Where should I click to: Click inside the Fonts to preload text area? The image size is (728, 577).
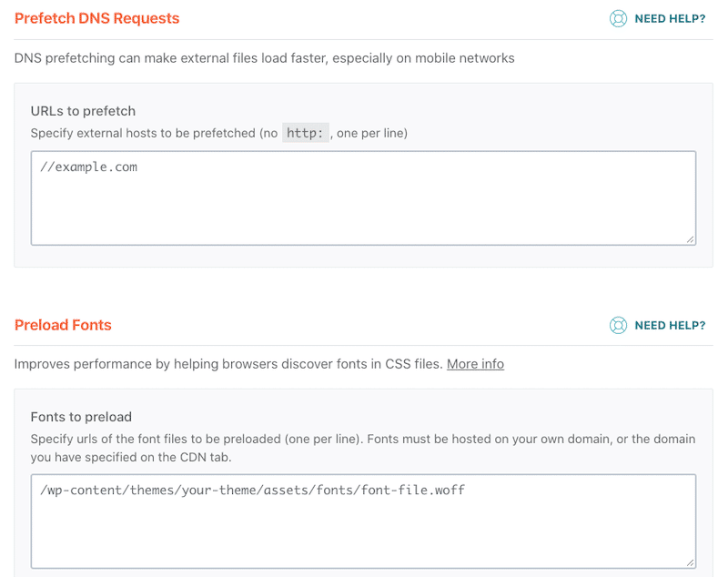pyautogui.click(x=362, y=519)
